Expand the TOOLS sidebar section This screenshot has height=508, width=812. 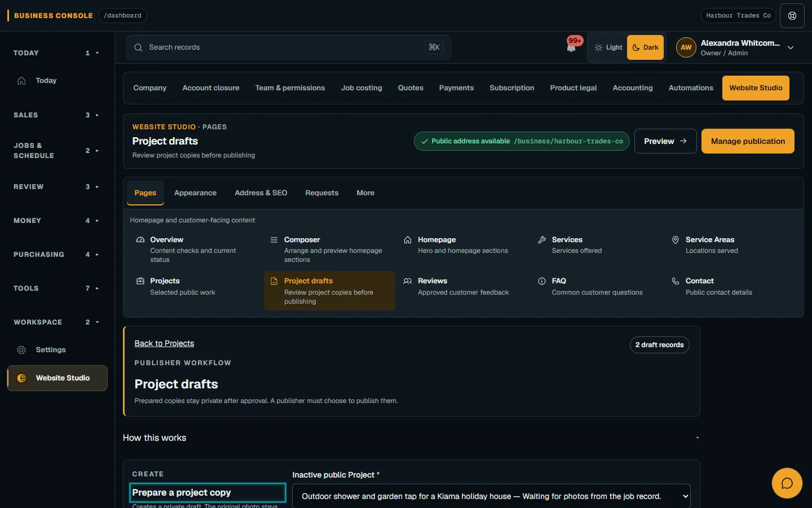56,288
